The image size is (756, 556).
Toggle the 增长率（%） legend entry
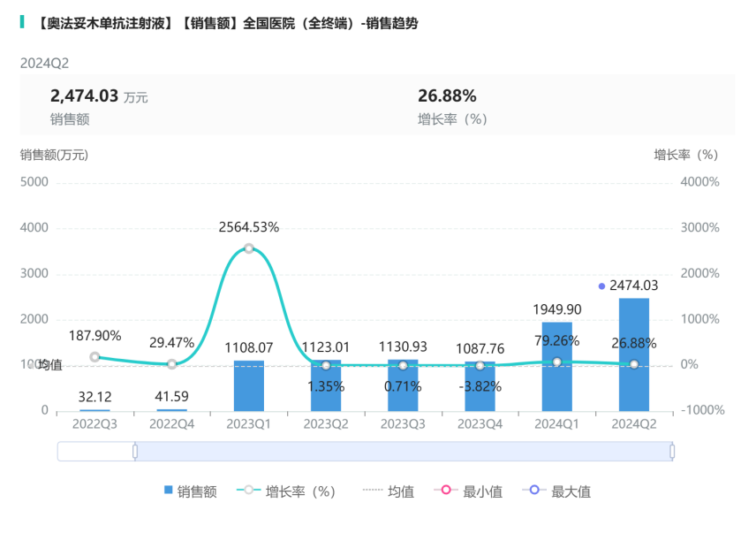click(x=286, y=491)
